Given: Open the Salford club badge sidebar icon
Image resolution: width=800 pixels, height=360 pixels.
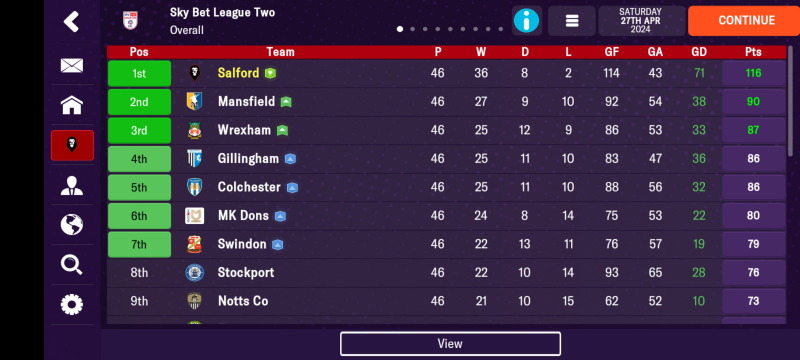Looking at the screenshot, I should pyautogui.click(x=72, y=145).
